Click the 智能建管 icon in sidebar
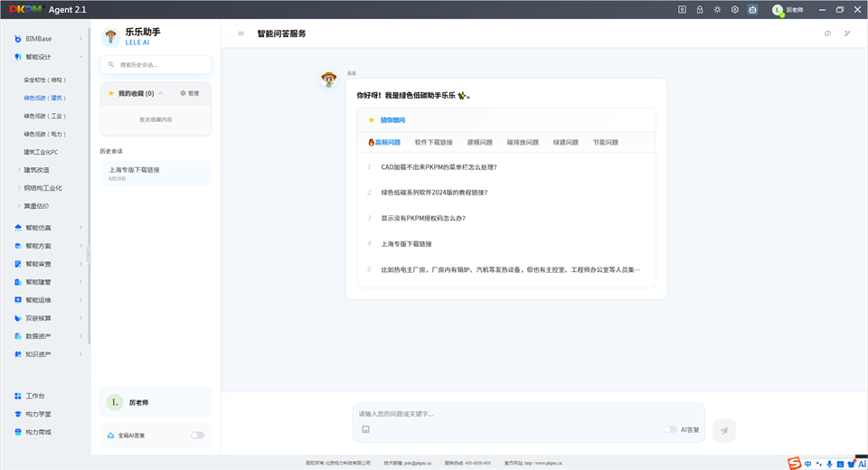The height and width of the screenshot is (470, 868). point(18,282)
